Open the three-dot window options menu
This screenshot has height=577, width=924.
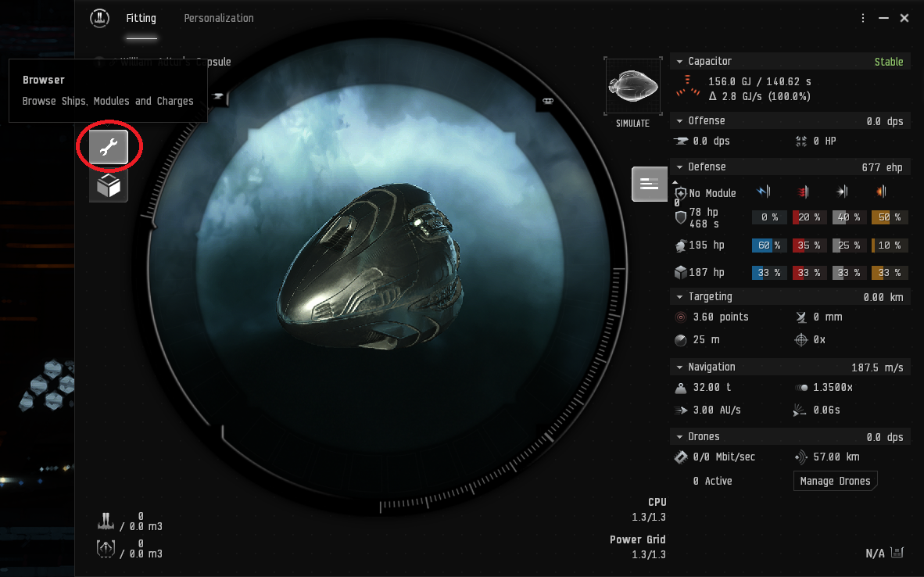[x=863, y=18]
